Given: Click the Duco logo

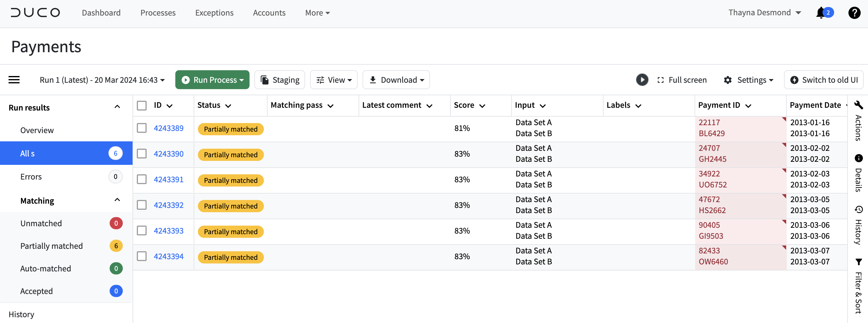Looking at the screenshot, I should (x=35, y=13).
